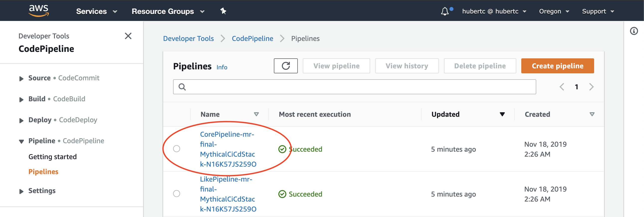Open the Resource Groups dropdown

pos(168,11)
